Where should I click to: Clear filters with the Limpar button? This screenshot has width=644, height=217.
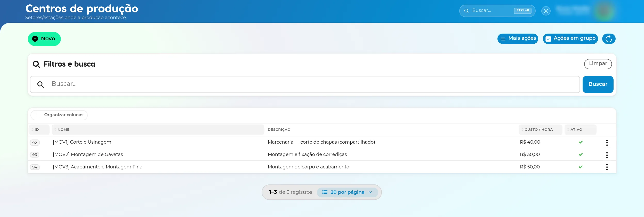pos(598,64)
